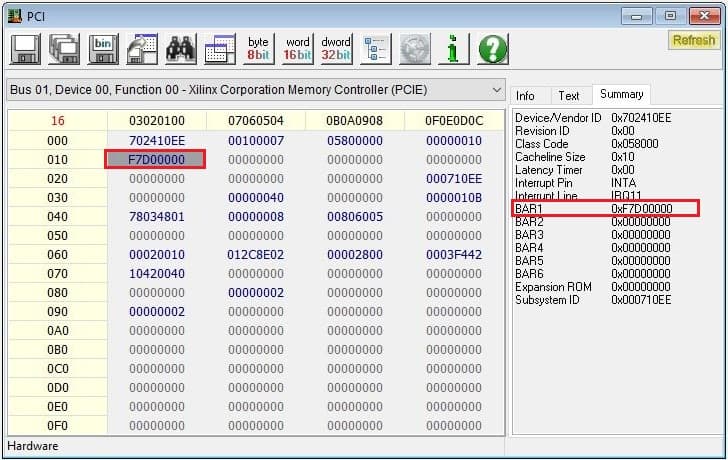Viewport: 728px width, 460px height.
Task: Select register cell F7D00000 at offset 010
Action: 156,159
